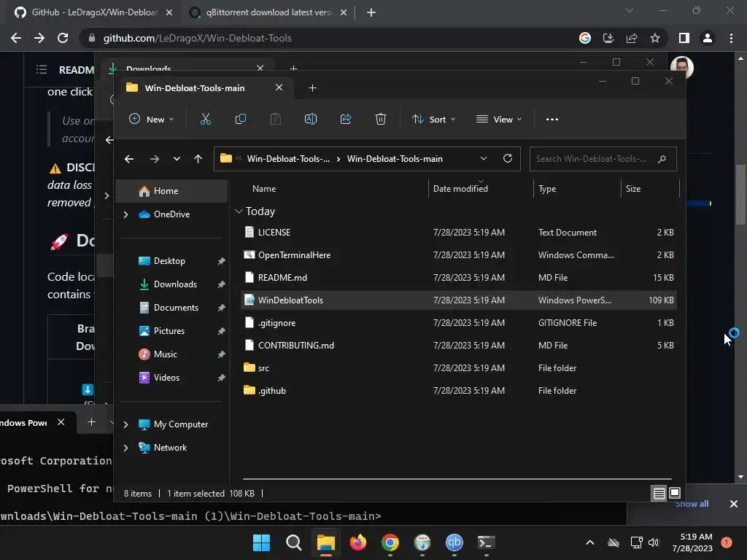Expand OneDrive in navigation pane

(x=125, y=215)
